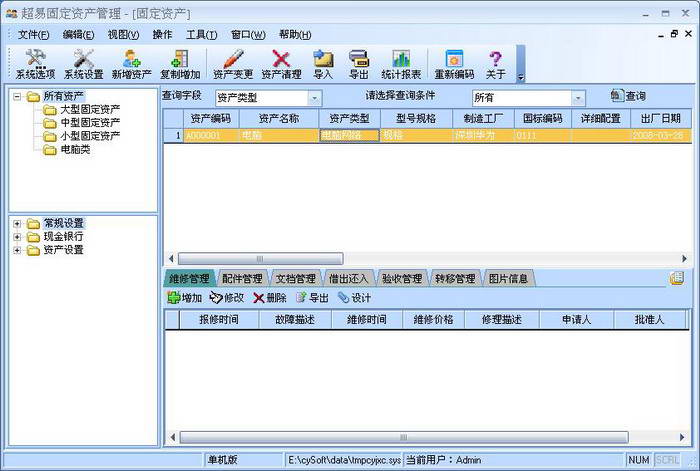Click 导出 in the maintenance toolbar
The image size is (700, 471).
click(312, 298)
